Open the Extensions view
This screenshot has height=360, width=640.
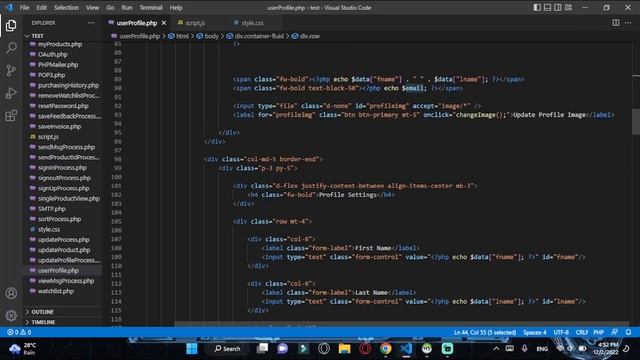click(11, 116)
